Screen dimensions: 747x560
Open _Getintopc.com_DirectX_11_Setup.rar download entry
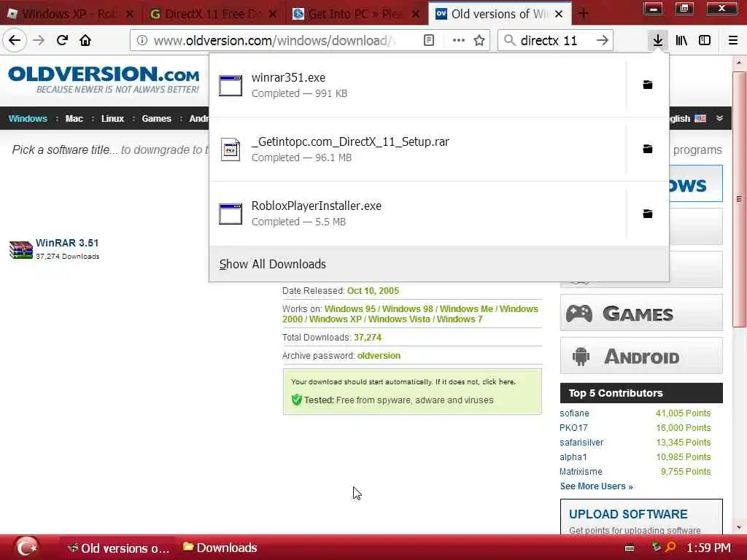coord(417,149)
